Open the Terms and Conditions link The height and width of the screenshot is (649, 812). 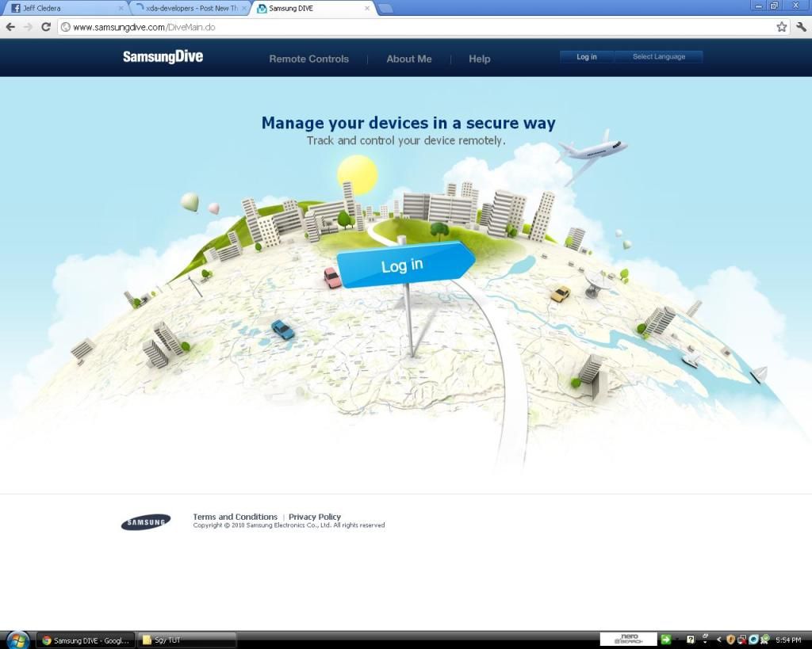point(235,517)
